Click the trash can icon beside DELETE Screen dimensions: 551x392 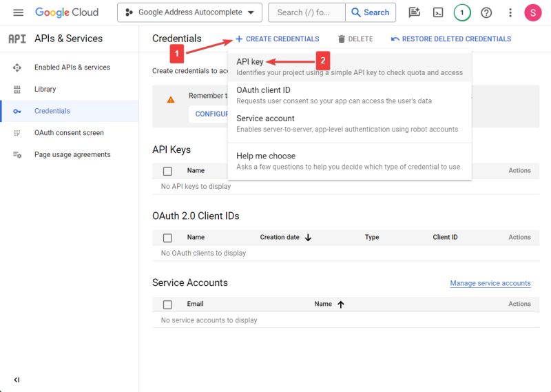341,39
